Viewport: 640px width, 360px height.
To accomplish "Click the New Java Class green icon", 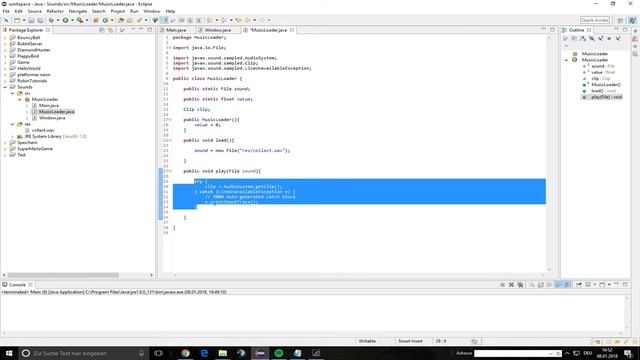I will pos(105,20).
